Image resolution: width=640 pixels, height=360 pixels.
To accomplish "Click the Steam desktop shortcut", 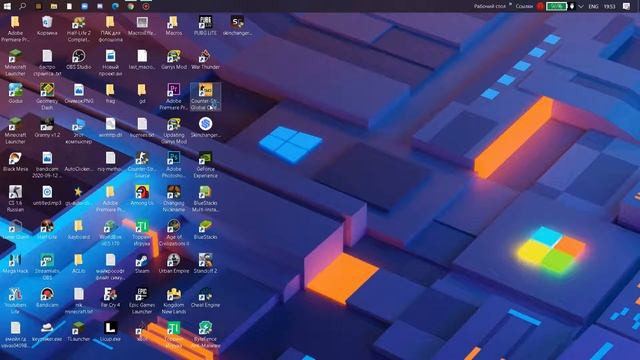I will coord(142,263).
